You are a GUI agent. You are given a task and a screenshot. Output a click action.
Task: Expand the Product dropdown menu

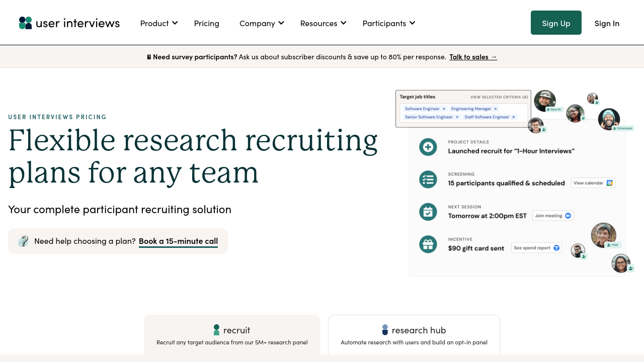click(159, 23)
